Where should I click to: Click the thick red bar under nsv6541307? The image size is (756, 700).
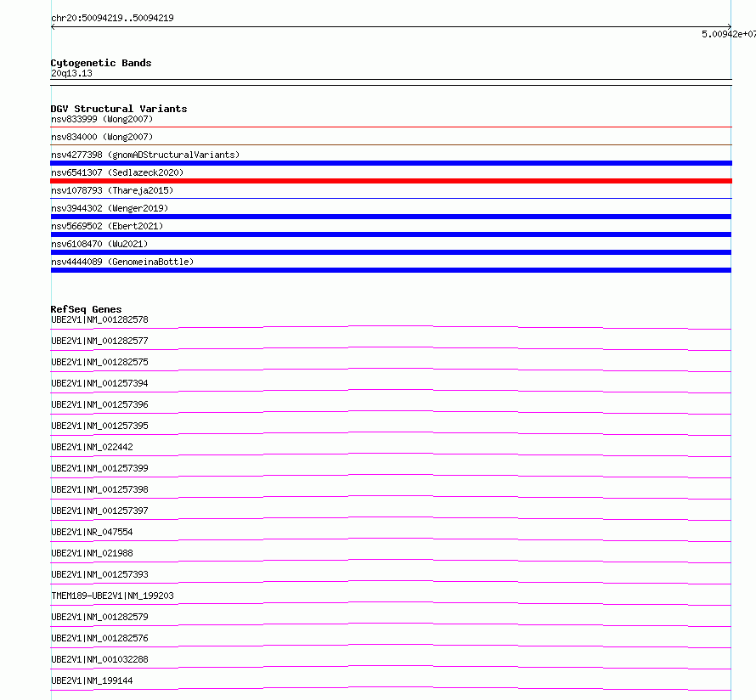pos(391,181)
